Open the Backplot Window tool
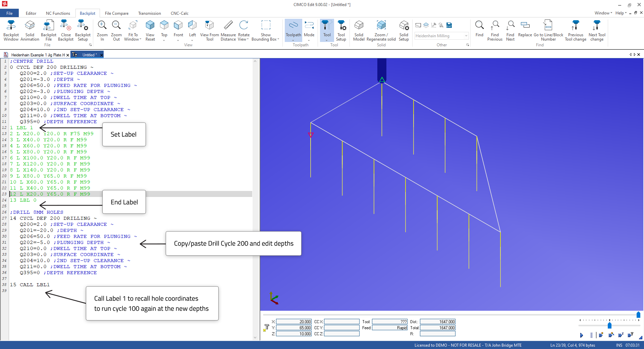The image size is (644, 349). [11, 31]
